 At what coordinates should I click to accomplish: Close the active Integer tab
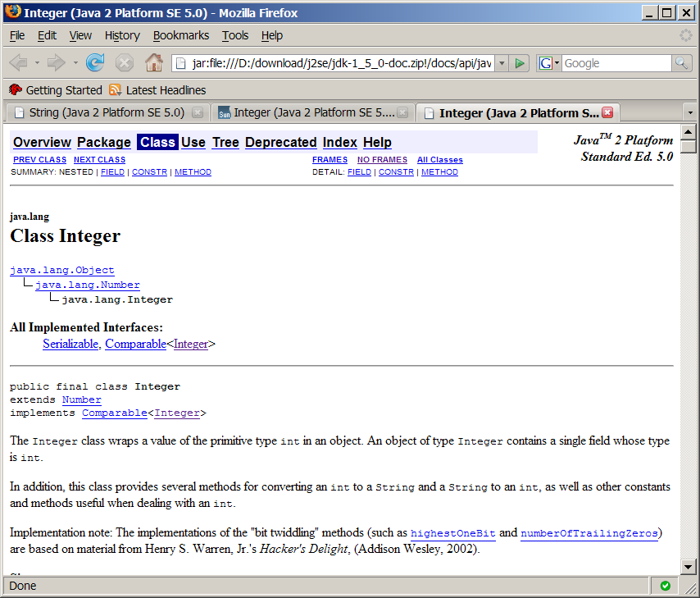[607, 112]
